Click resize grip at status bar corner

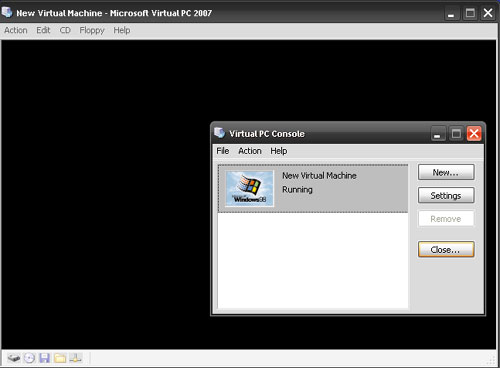(x=491, y=360)
